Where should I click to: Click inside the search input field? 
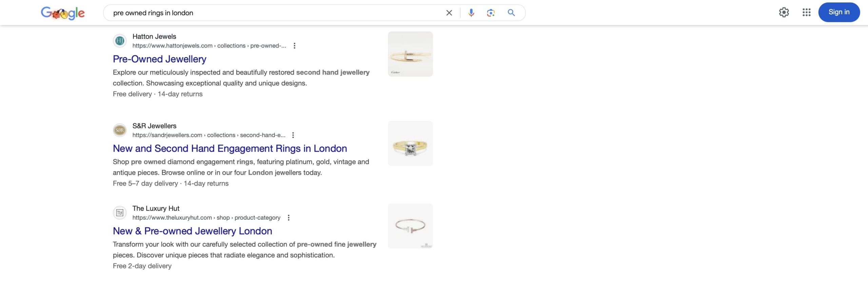point(271,13)
